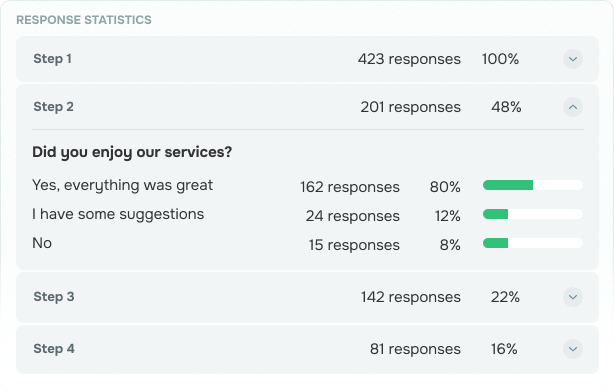Click '142 responses' in Step 3
614x390 pixels.
[x=411, y=297]
